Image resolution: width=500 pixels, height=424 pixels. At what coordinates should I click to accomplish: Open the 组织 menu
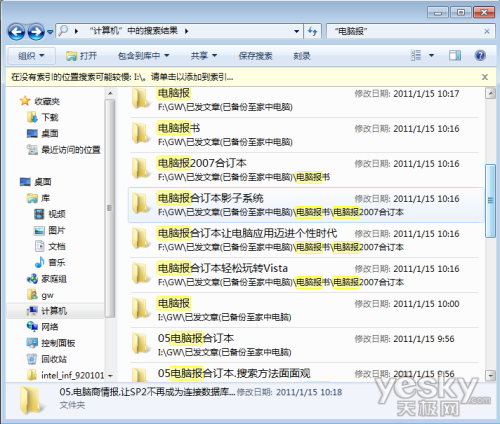[31, 56]
